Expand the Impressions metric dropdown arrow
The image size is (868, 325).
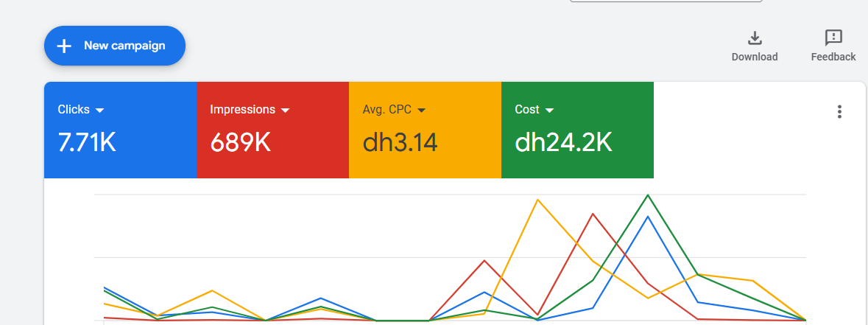point(286,110)
